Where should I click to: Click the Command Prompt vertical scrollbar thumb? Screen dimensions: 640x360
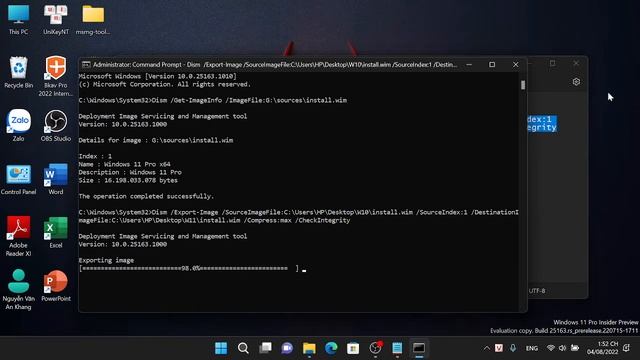coord(523,84)
